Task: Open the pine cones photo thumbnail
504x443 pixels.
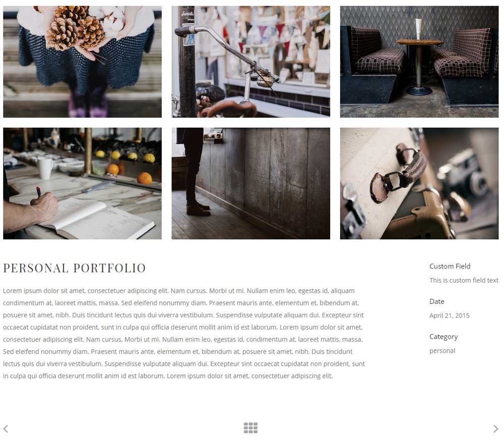Action: [82, 62]
